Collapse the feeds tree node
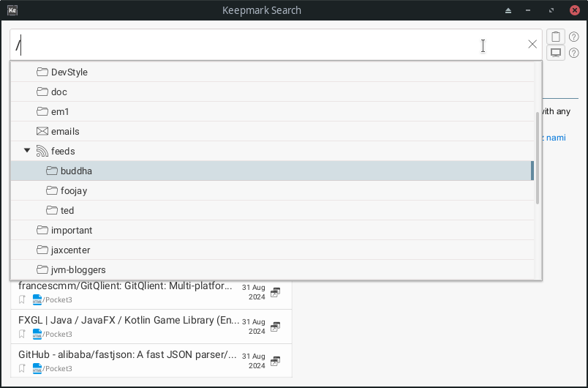Screen dimensions: 588x388 27,151
